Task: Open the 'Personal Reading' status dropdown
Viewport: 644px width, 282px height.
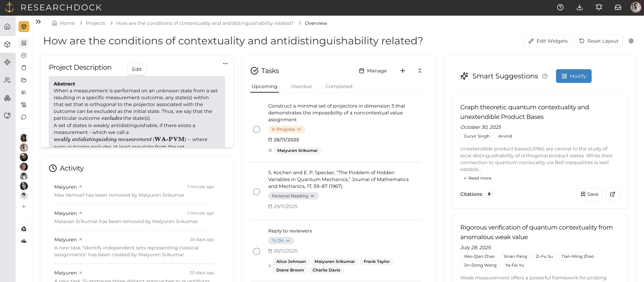Action: [293, 196]
